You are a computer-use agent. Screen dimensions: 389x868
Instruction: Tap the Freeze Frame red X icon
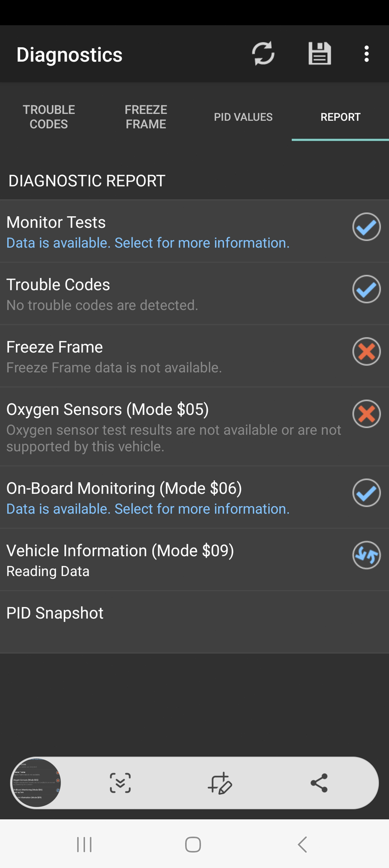[366, 351]
